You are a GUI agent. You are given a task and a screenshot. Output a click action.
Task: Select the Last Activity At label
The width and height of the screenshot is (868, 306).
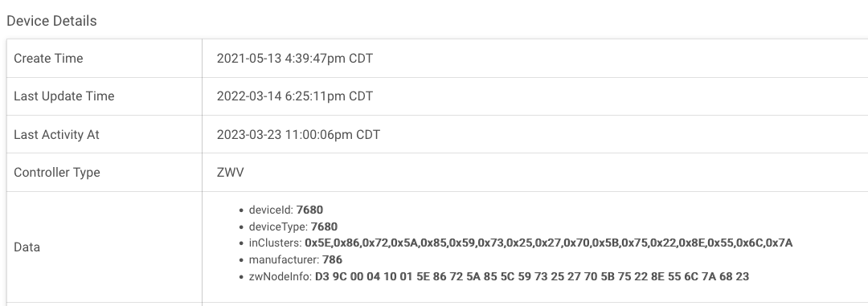coord(56,134)
